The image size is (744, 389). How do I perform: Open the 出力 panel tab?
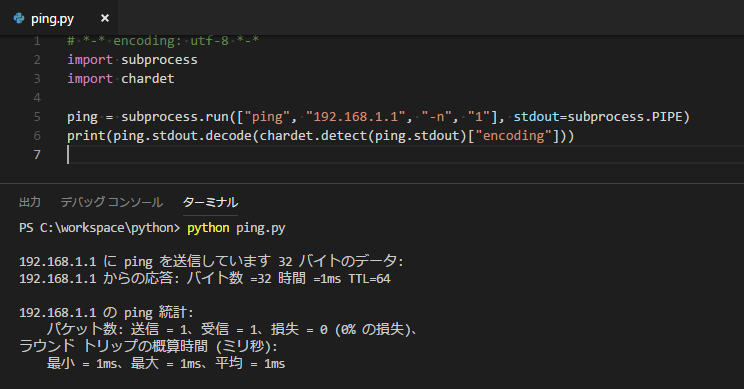(x=30, y=202)
